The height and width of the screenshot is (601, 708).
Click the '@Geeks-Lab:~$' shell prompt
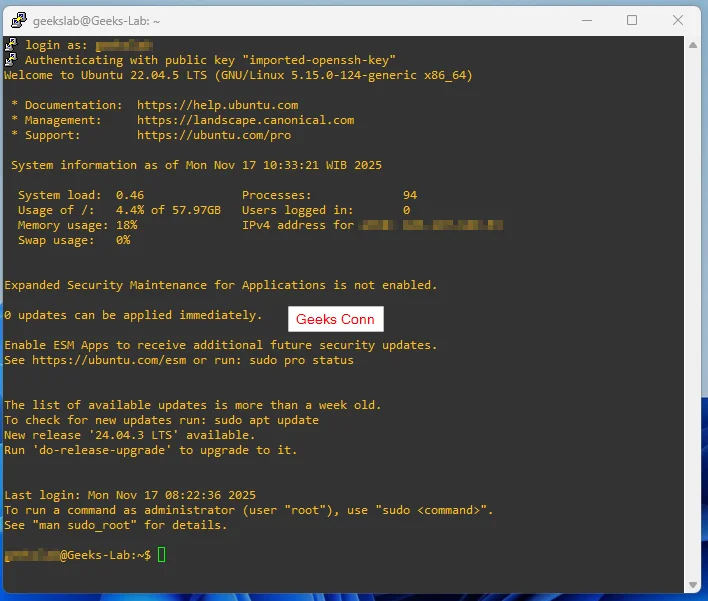pyautogui.click(x=105, y=555)
